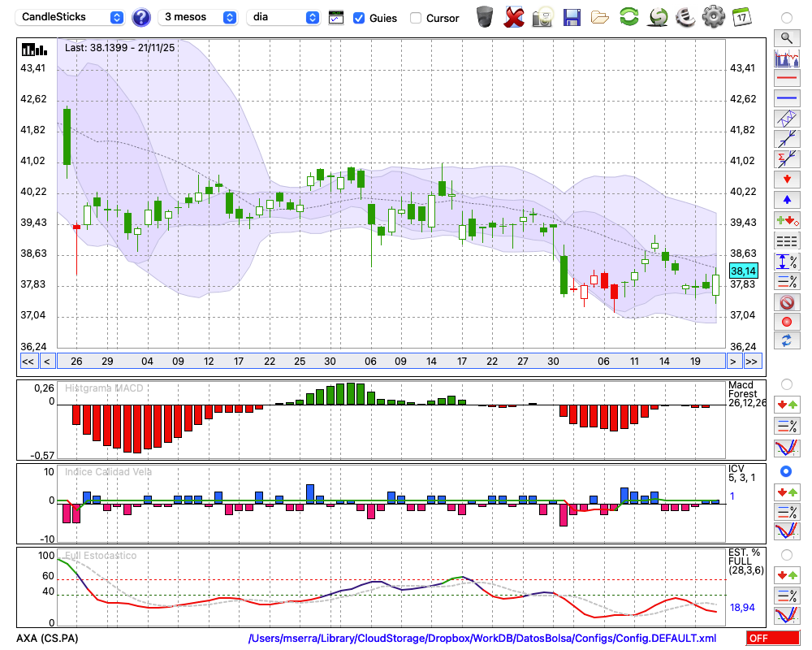Open the CandleSticks chart type dropdown
Screen dimensions: 812x650
coord(70,17)
